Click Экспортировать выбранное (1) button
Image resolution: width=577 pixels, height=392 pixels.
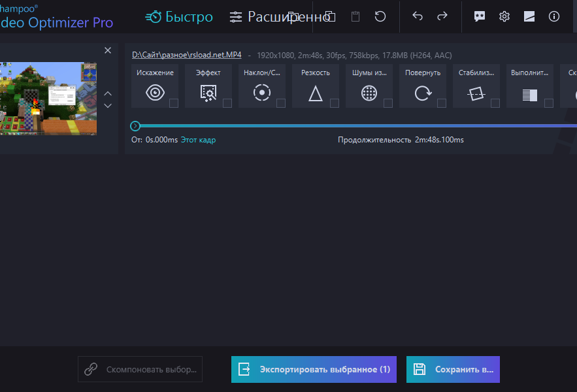314,369
